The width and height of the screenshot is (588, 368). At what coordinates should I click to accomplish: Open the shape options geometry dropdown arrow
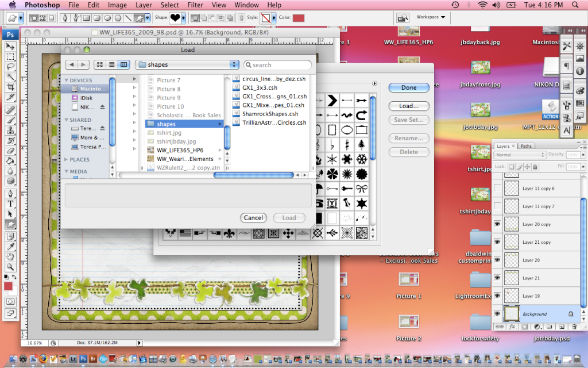tap(148, 18)
